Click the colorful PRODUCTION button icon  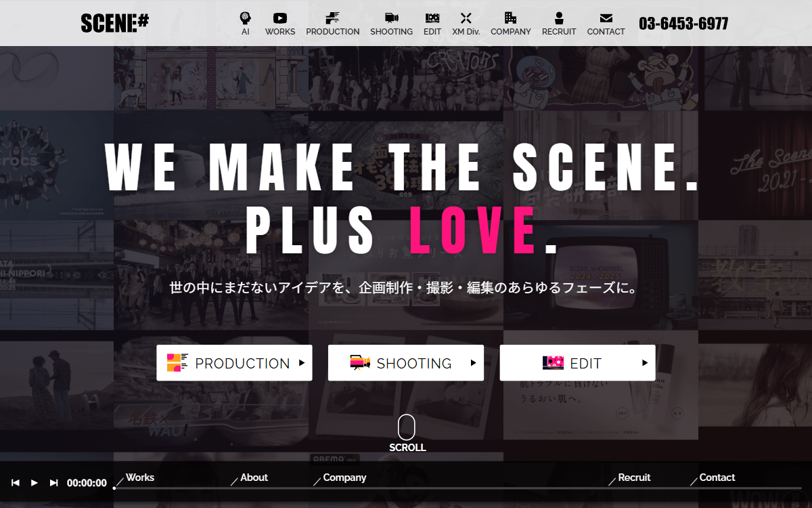coord(178,362)
